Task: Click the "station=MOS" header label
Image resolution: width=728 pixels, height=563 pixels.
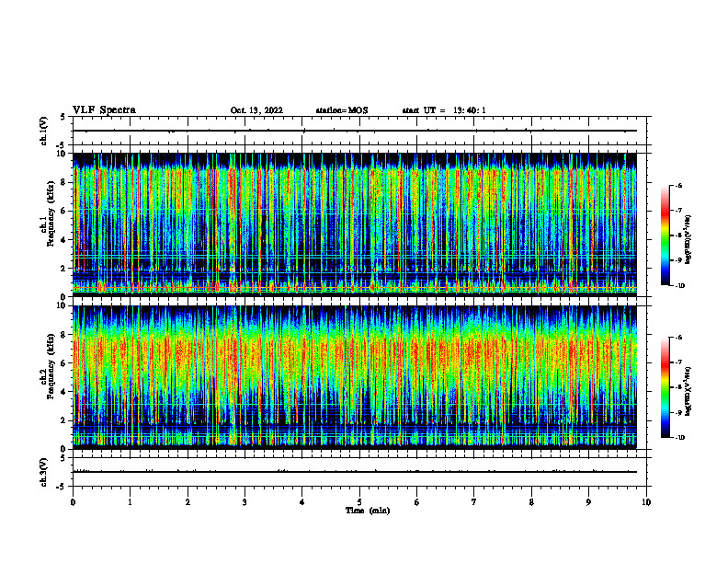Action: coord(342,110)
